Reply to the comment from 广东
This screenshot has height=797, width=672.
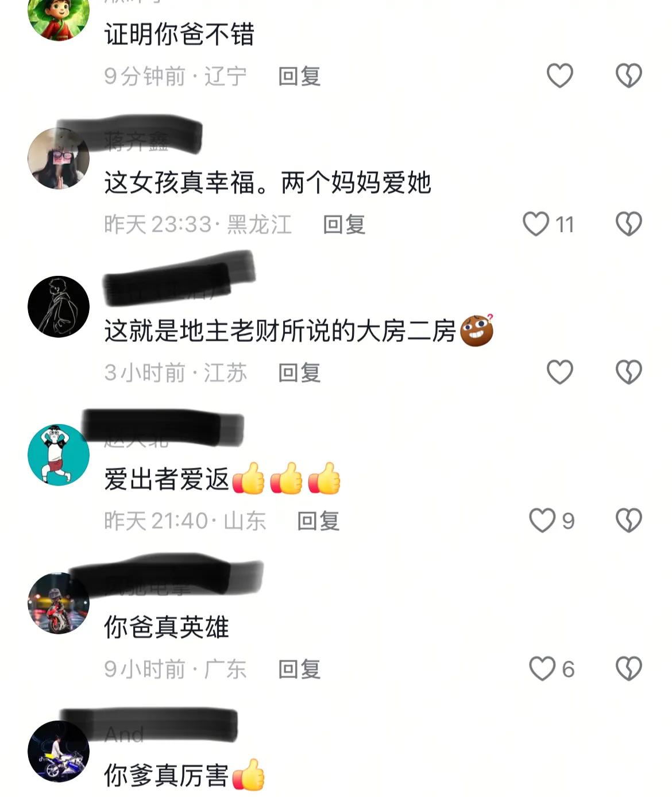299,669
